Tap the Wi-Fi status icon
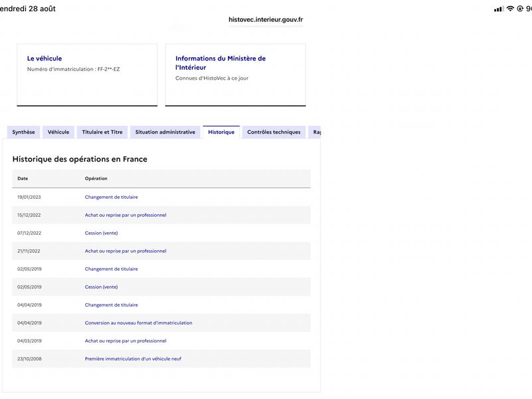Image resolution: width=532 pixels, height=399 pixels. pos(510,9)
